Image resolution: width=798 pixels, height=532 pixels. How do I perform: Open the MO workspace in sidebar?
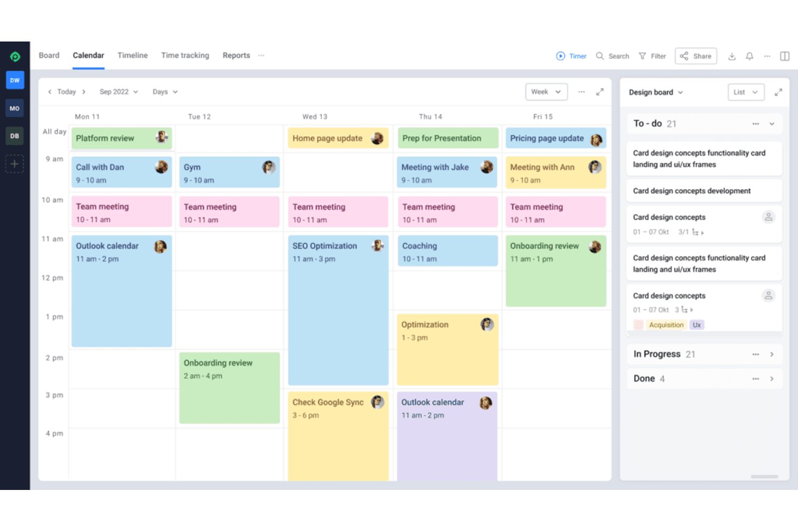click(15, 108)
